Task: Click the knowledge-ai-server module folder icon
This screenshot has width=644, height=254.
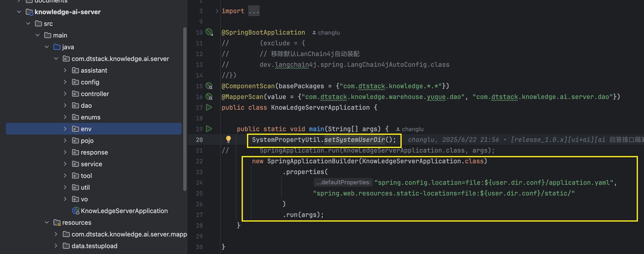Action: click(29, 12)
